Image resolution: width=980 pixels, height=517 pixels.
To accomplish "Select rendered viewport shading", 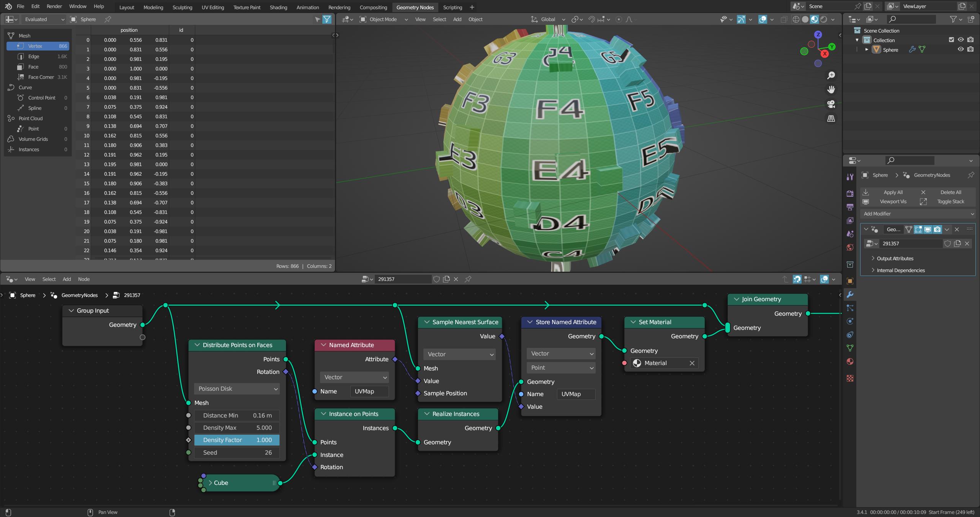I will click(823, 19).
